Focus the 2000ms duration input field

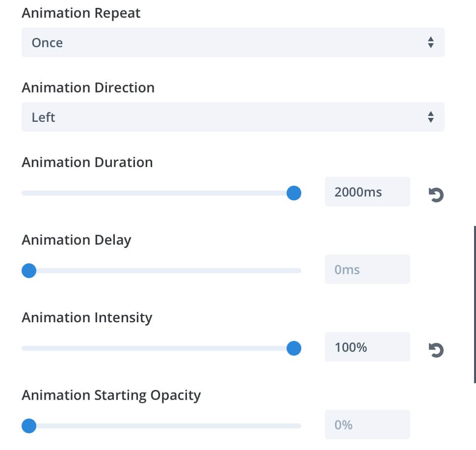[368, 192]
